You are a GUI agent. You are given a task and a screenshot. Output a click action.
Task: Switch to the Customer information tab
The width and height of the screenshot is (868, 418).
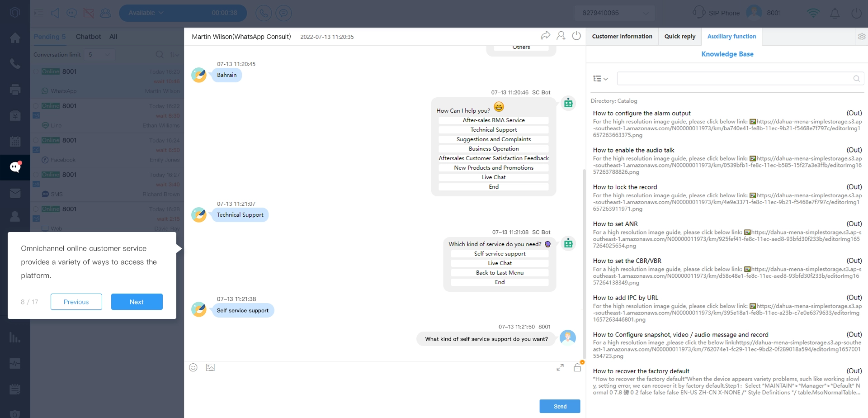point(622,37)
